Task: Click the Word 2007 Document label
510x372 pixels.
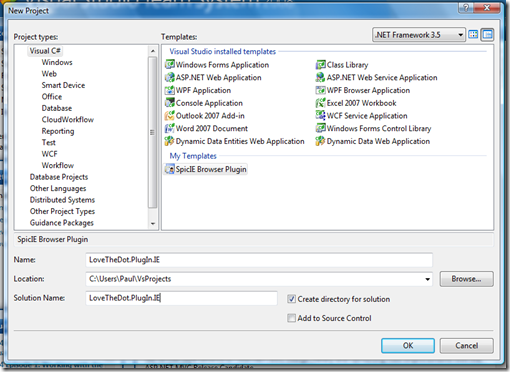Action: (212, 128)
